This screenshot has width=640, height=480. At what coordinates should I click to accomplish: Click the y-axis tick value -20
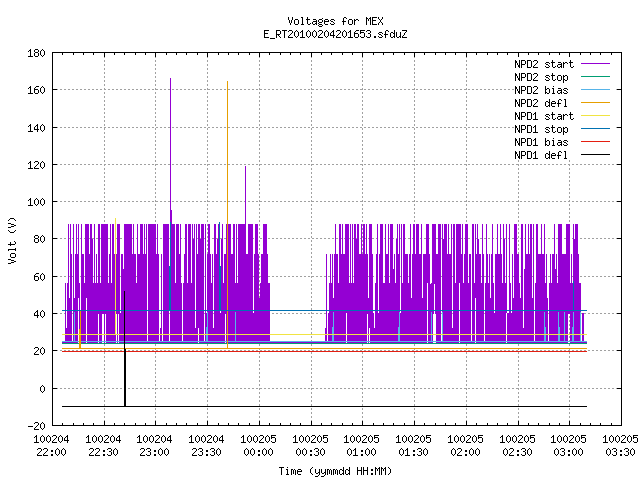point(36,426)
